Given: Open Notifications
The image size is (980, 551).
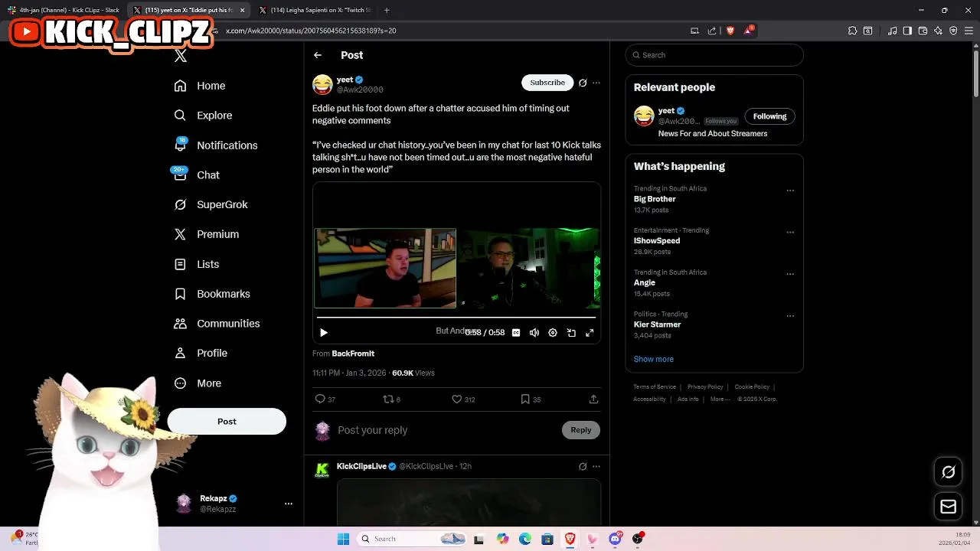Looking at the screenshot, I should click(x=216, y=145).
